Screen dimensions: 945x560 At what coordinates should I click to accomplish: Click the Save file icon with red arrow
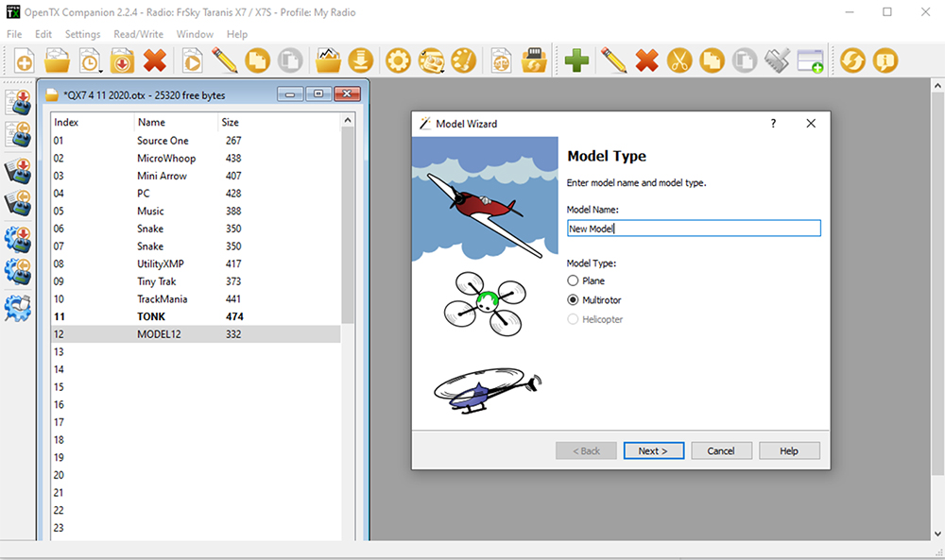122,60
